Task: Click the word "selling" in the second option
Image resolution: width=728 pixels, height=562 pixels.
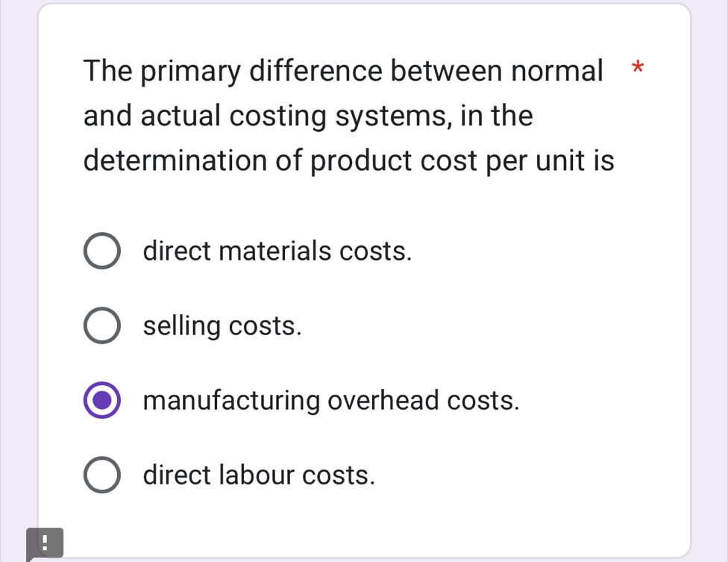Action: 182,326
